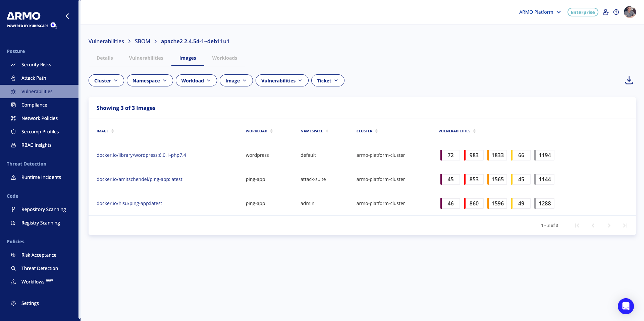
Task: Click the Settings gear icon
Action: point(13,303)
